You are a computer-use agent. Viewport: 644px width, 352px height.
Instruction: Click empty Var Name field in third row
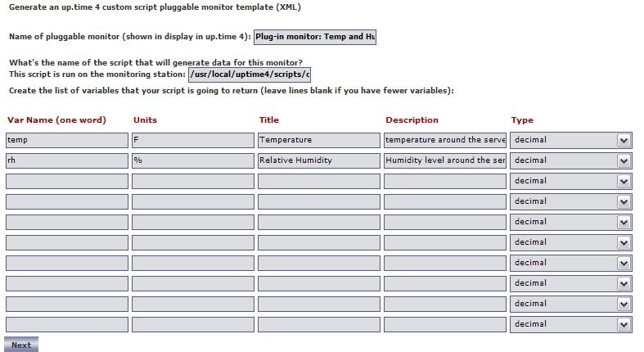pos(66,181)
